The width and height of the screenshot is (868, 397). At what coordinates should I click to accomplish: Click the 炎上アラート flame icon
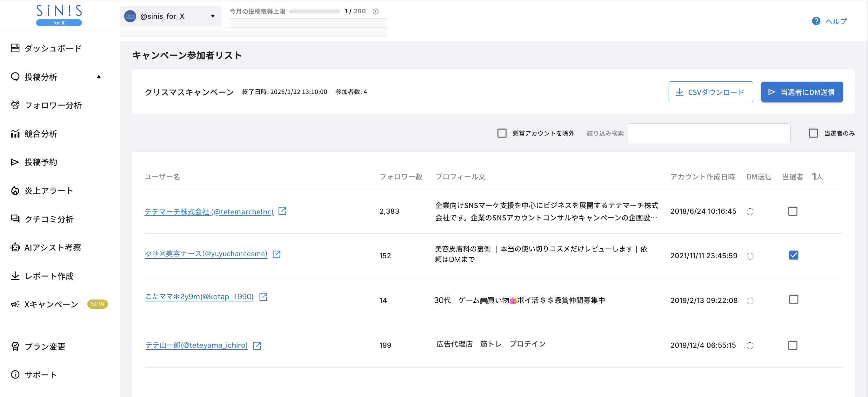pyautogui.click(x=15, y=191)
